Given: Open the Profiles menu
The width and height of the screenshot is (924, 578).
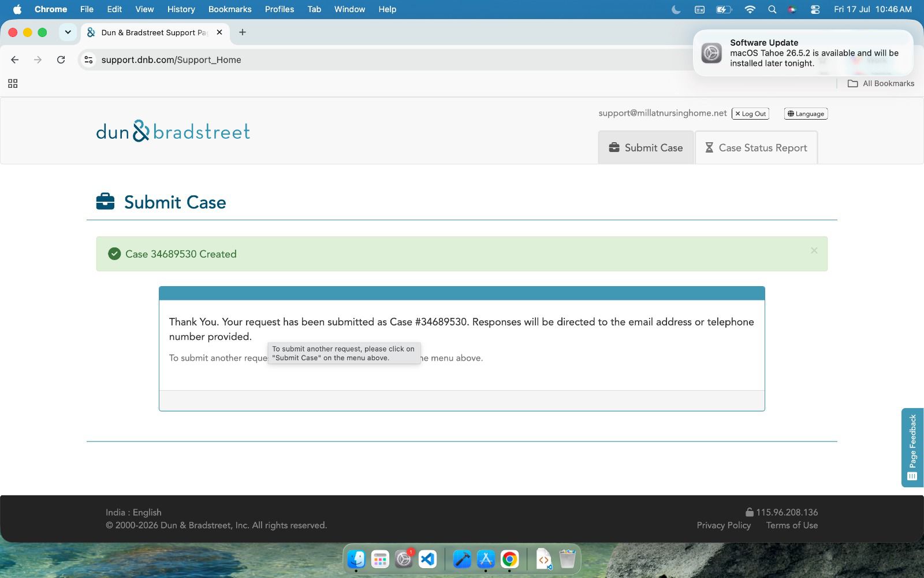Looking at the screenshot, I should pyautogui.click(x=280, y=9).
